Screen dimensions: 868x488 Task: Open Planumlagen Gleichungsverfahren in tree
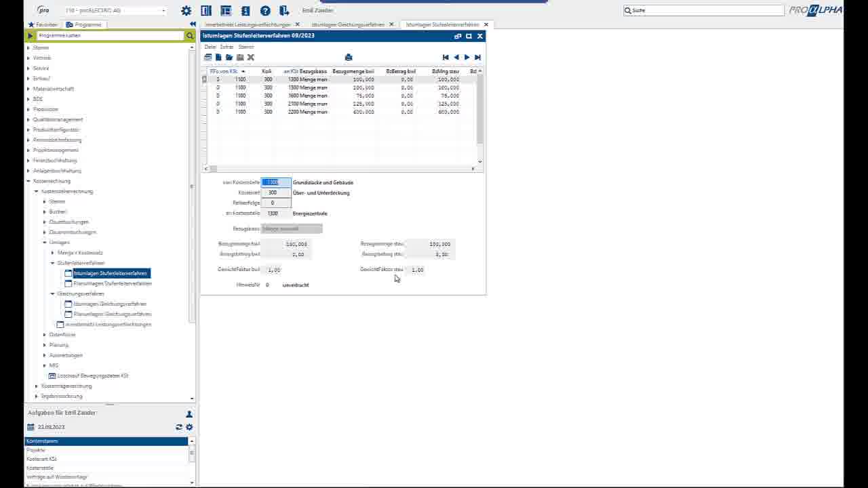click(113, 314)
